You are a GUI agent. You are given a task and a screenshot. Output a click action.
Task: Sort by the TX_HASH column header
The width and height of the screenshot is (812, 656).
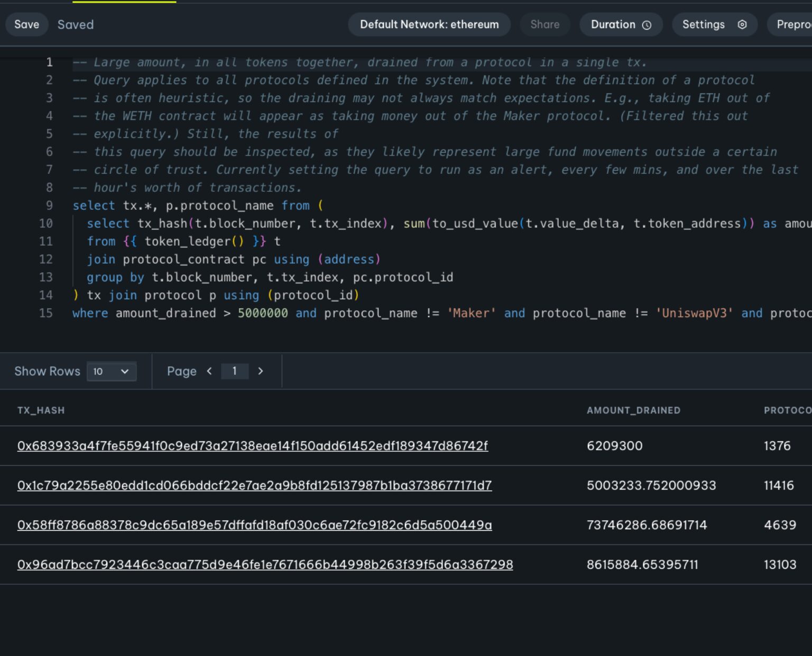[x=41, y=410]
